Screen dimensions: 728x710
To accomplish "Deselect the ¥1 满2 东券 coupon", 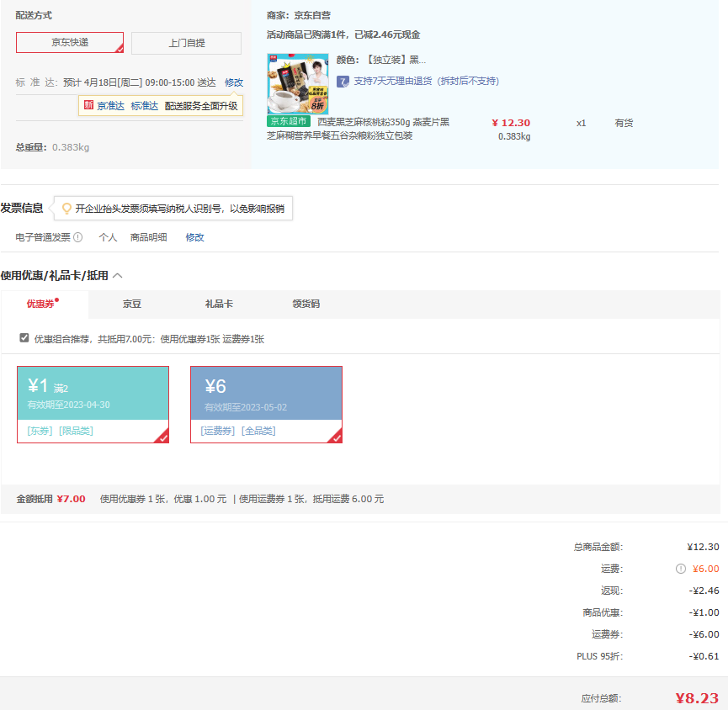I will (93, 405).
